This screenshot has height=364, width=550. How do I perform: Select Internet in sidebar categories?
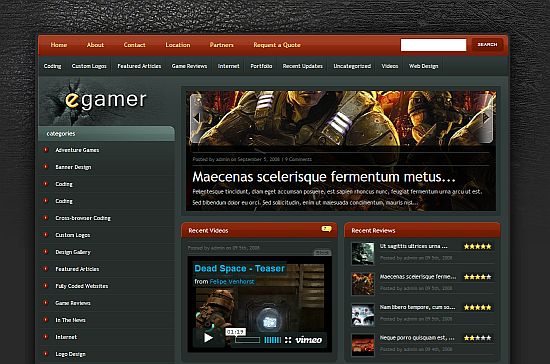(x=66, y=337)
